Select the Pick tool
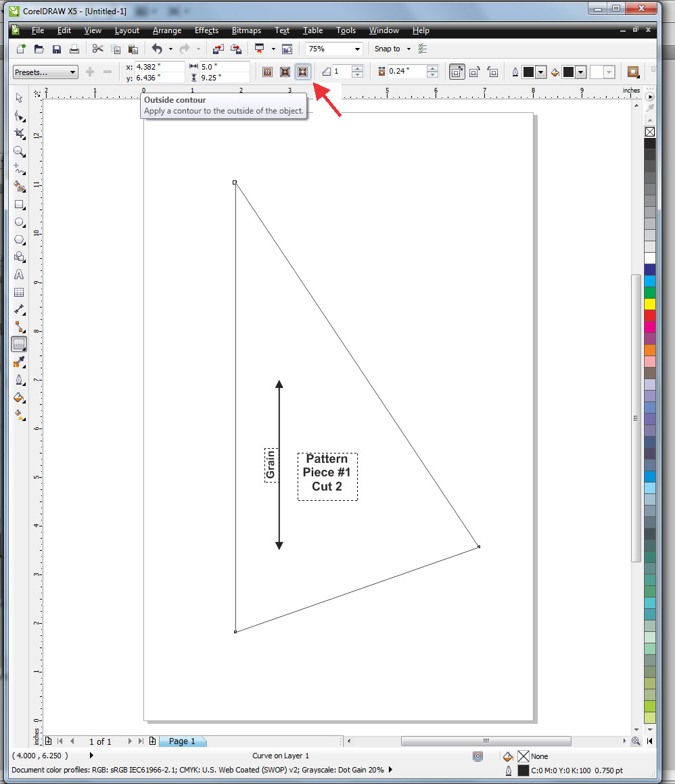675x784 pixels. tap(19, 98)
